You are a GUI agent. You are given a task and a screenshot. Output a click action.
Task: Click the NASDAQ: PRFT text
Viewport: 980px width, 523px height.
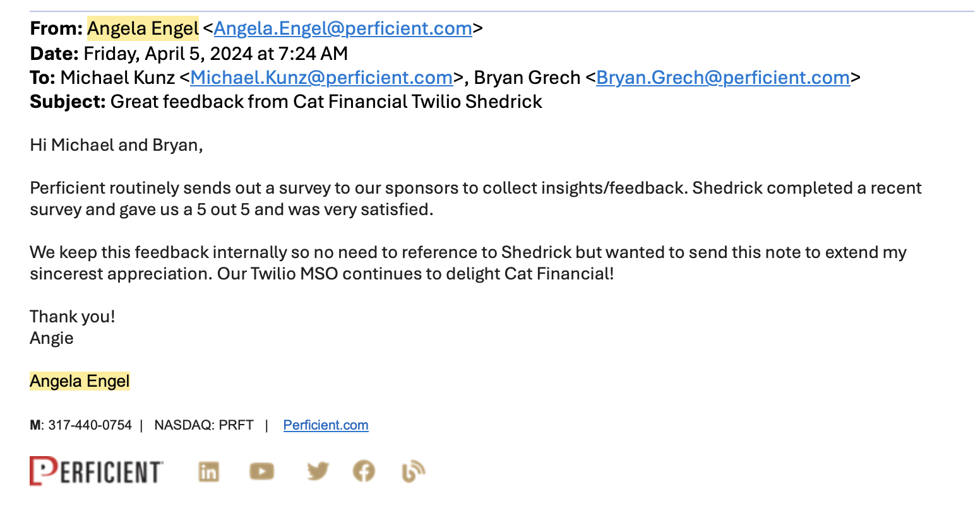coord(204,425)
